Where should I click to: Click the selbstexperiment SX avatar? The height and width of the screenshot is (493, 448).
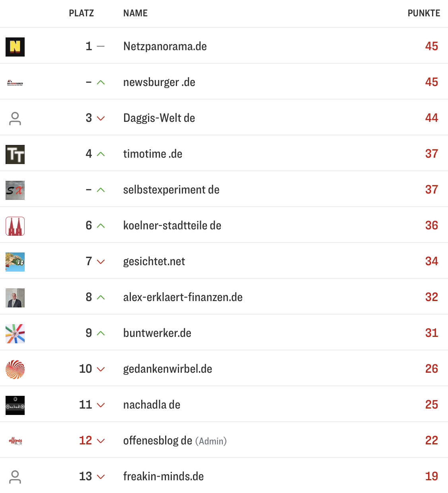click(x=15, y=190)
